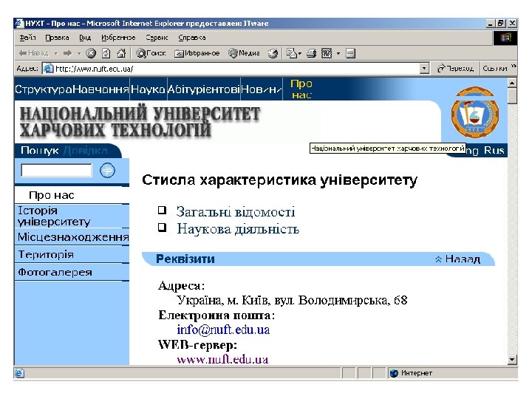Stop page loading with Stop icon

click(91, 53)
